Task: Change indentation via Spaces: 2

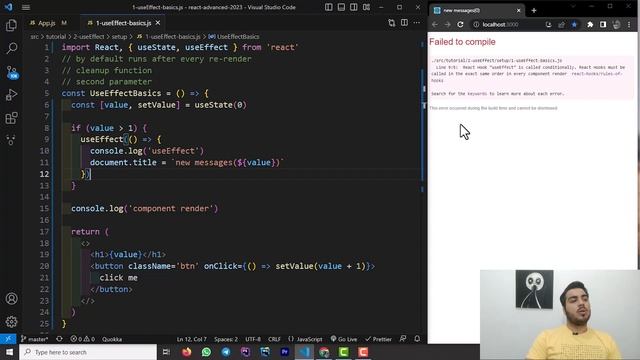Action: point(226,339)
